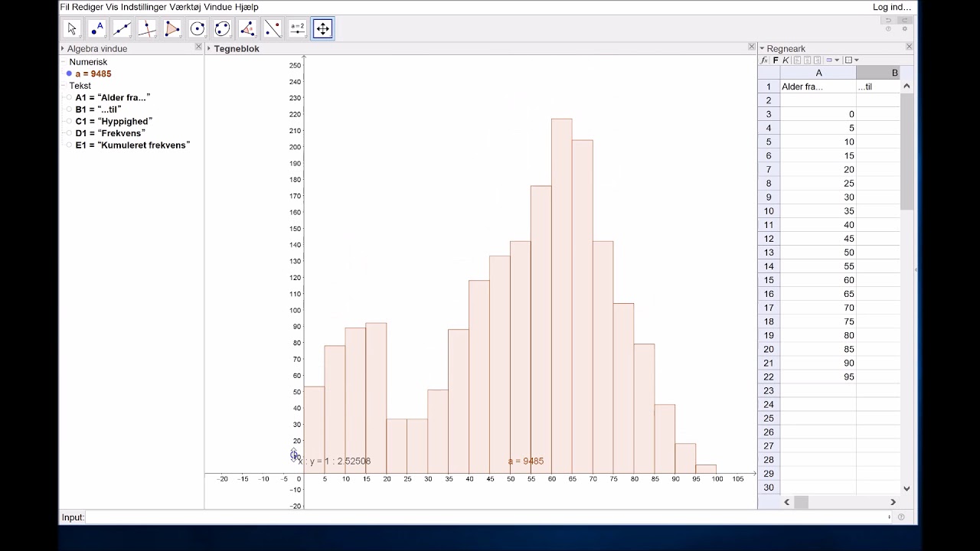Click spreadsheet horizontal scrollbar right arrow
The image size is (980, 551).
(893, 502)
